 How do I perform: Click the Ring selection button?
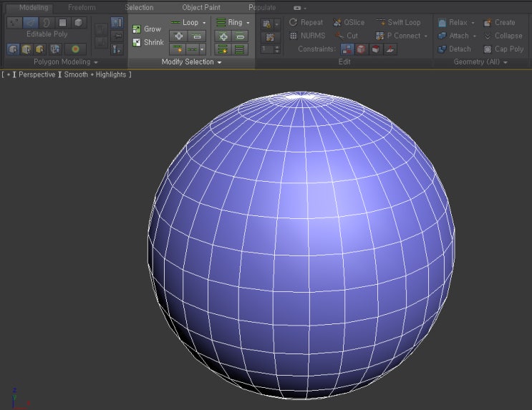[230, 22]
